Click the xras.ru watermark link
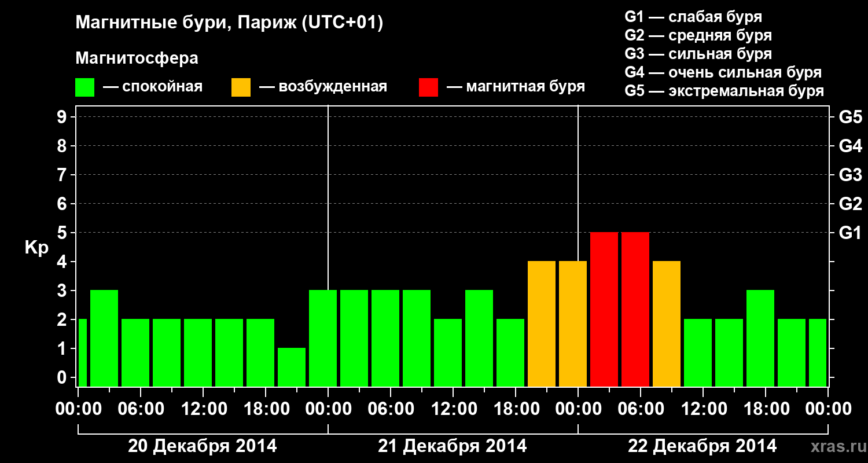Viewport: 868px width, 463px height. (836, 447)
